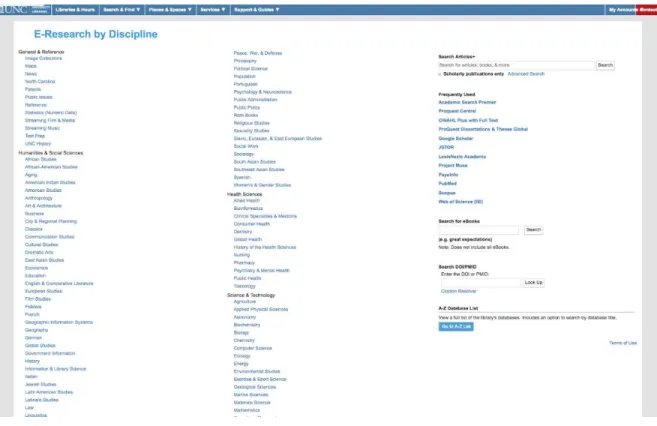Open Psychiatry & Mental Health link
657x426 pixels.
pyautogui.click(x=261, y=271)
